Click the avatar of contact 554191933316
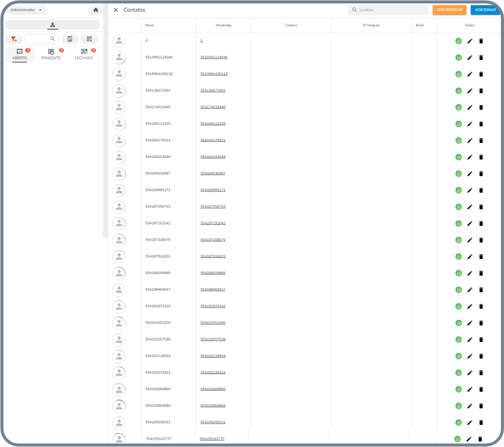 pos(119,307)
